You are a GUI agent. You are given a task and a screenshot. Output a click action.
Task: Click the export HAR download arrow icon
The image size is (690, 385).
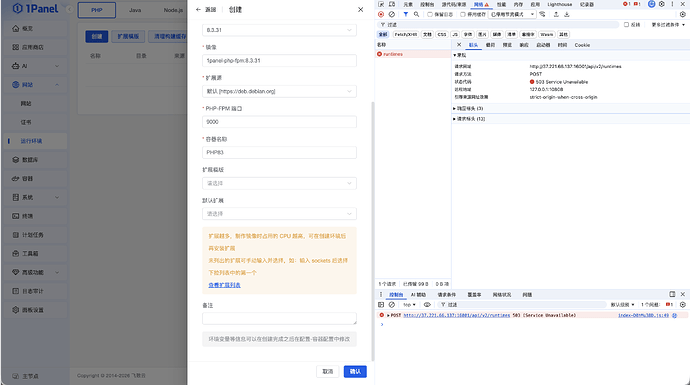[x=567, y=15]
